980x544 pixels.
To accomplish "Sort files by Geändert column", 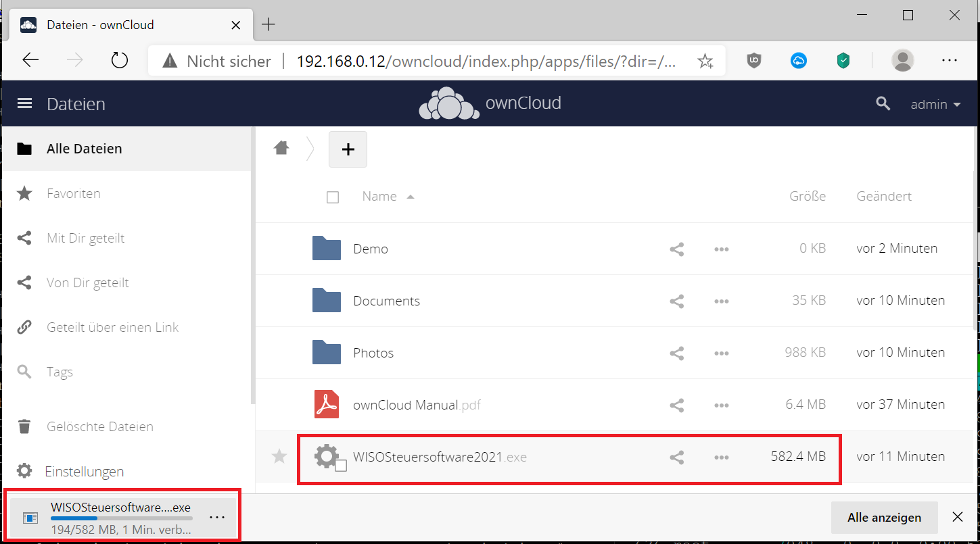I will 884,197.
